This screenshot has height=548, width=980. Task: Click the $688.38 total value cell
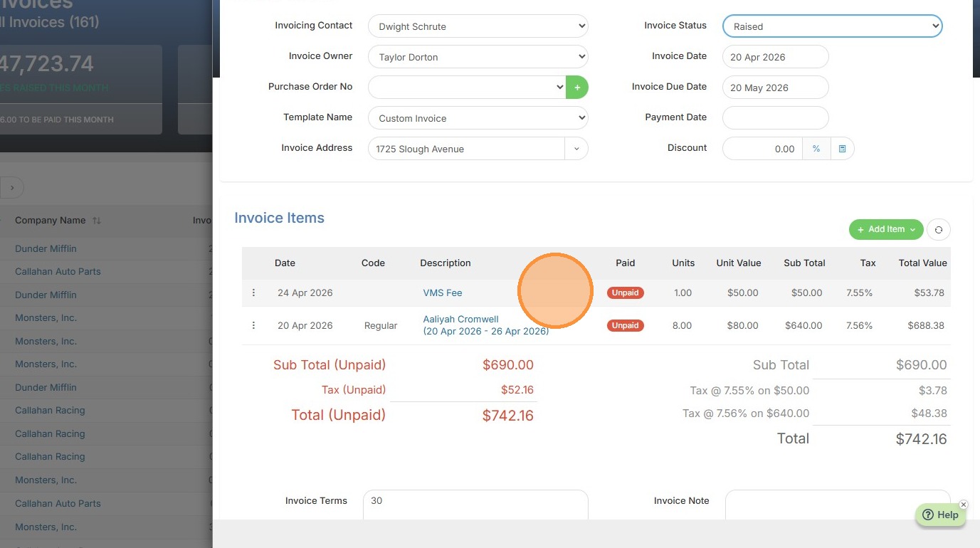coord(926,325)
